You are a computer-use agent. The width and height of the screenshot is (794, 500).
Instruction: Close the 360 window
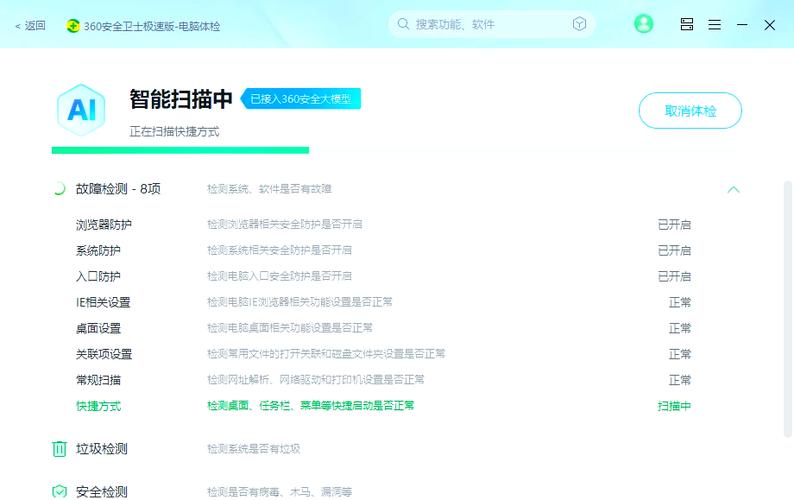(770, 25)
